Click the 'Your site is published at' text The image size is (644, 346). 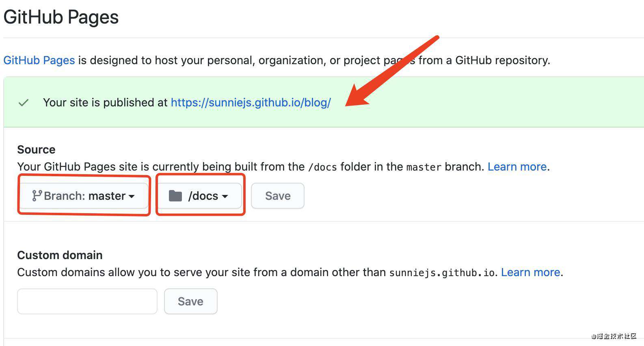[105, 102]
